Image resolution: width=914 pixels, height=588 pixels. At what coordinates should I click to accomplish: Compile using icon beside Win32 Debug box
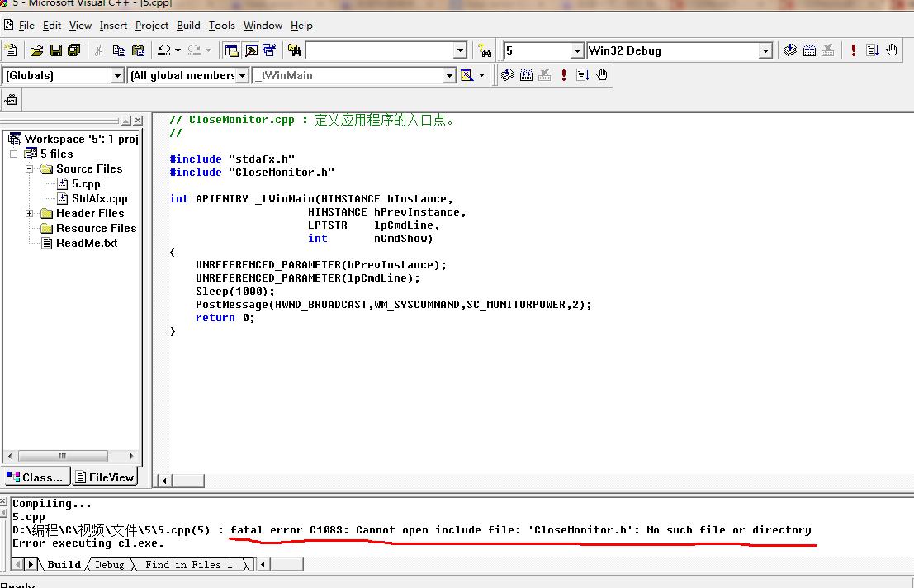(x=790, y=50)
